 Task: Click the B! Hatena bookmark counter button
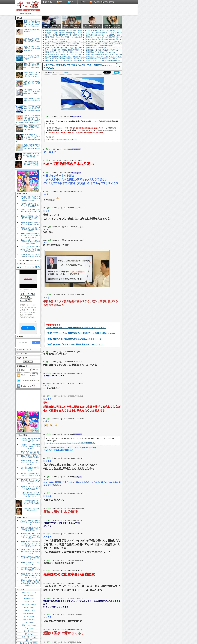click(x=117, y=72)
